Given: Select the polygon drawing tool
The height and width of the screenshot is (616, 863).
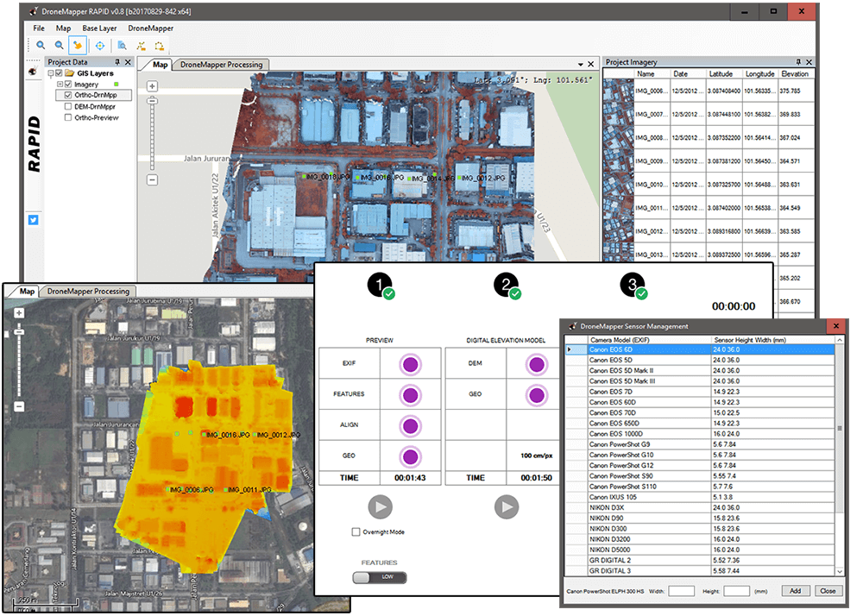Looking at the screenshot, I should point(160,45).
